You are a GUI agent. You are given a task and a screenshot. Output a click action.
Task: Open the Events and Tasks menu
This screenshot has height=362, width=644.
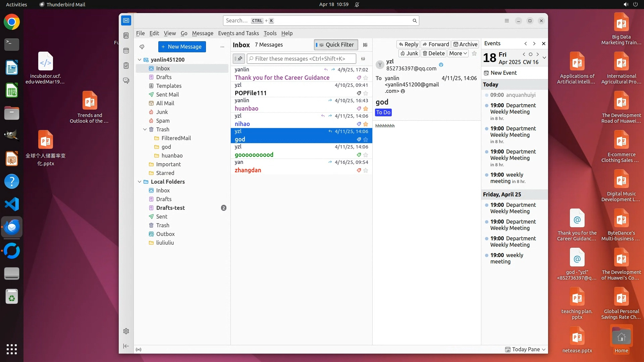coord(238,33)
